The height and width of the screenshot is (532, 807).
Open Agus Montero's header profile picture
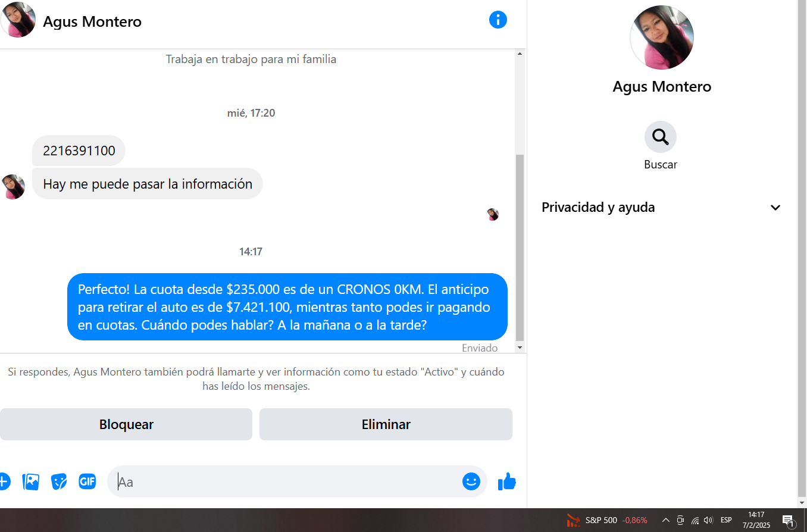18,20
